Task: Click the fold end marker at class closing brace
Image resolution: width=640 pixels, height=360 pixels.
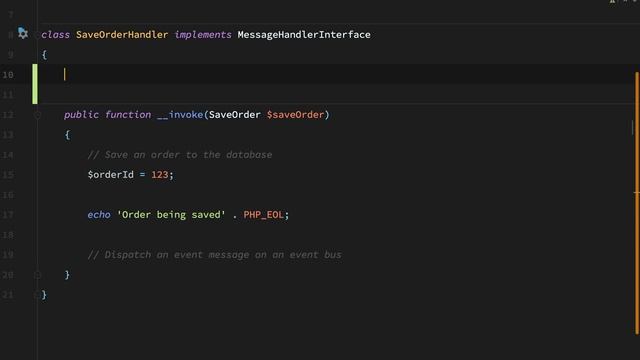Action: coord(37,294)
